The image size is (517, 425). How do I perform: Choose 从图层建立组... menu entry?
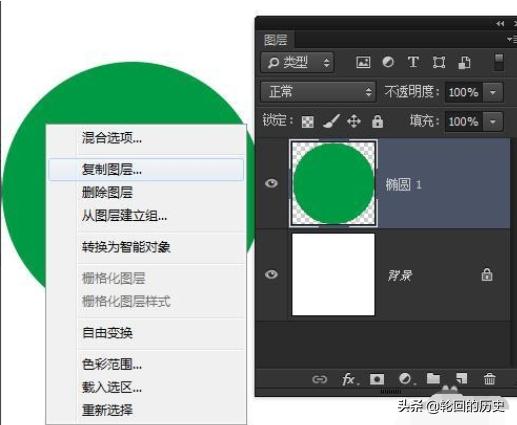point(146,216)
